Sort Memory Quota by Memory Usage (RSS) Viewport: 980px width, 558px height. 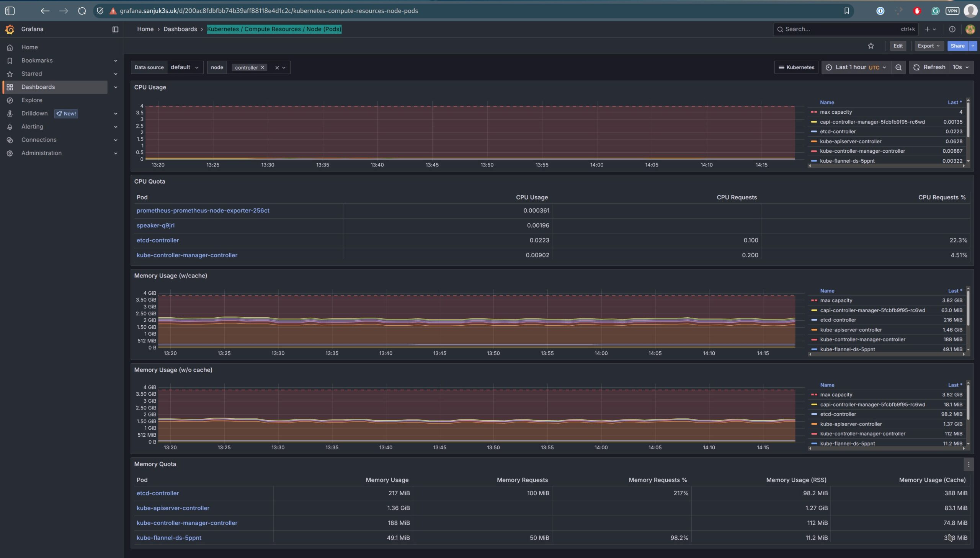click(795, 480)
